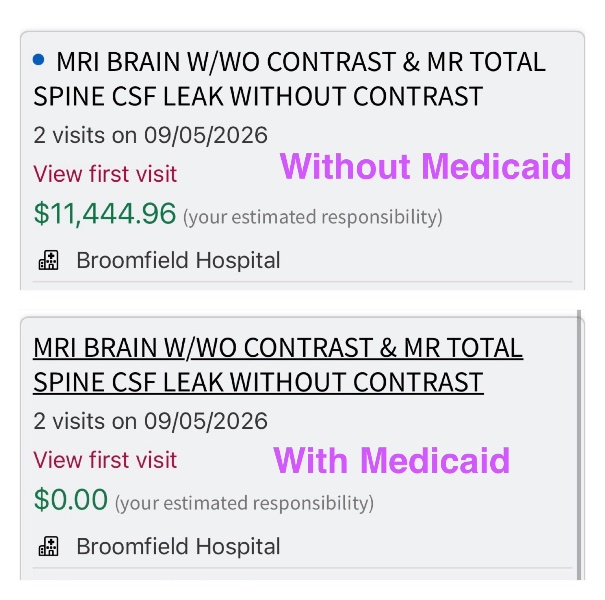Select Broomfield Hospital text in top card
The height and width of the screenshot is (600, 605).
pyautogui.click(x=178, y=260)
